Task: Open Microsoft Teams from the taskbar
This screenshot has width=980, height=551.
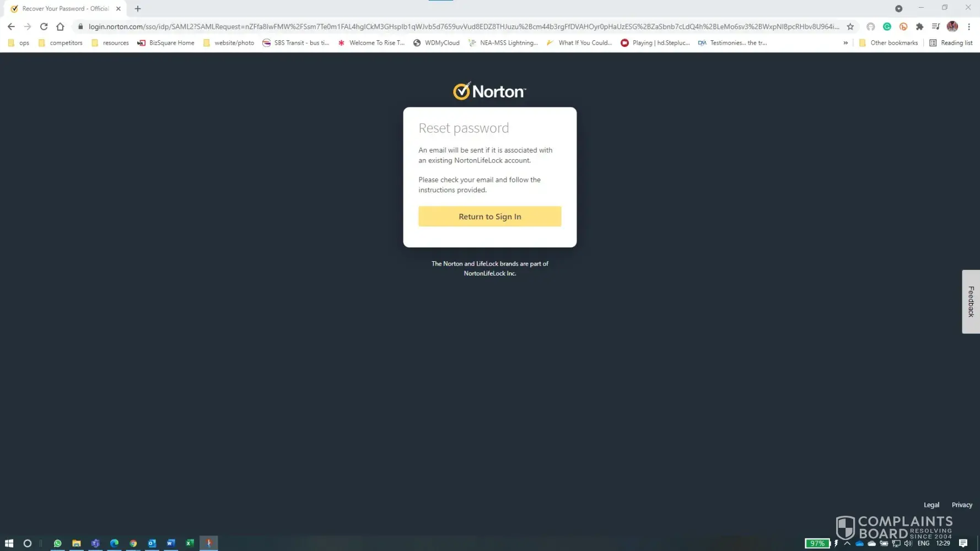Action: 95,543
